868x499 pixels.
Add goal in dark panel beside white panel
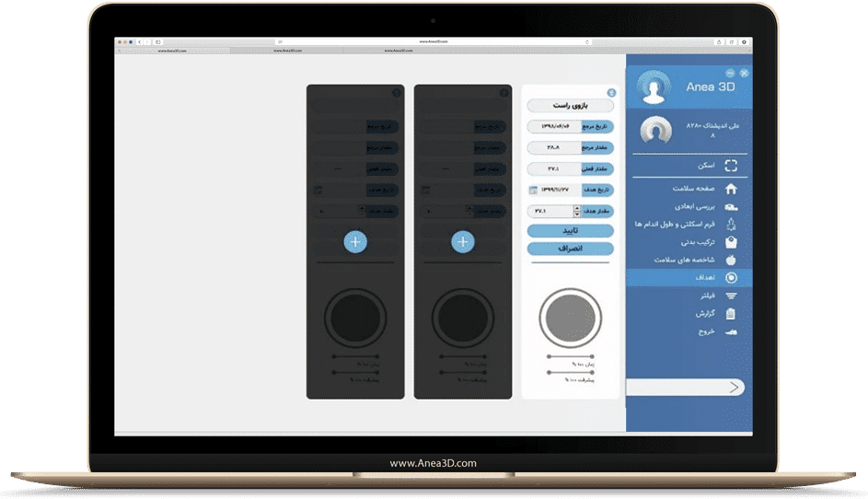(x=463, y=242)
